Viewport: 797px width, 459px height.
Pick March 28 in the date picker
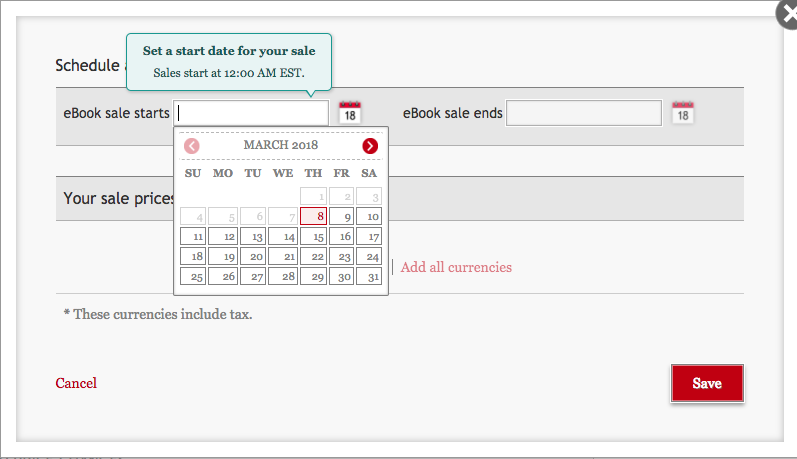[x=284, y=276]
